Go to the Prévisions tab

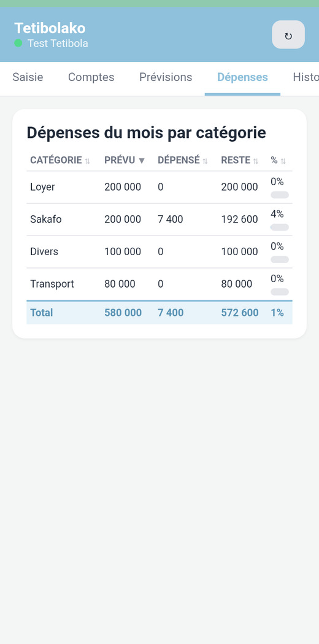(x=166, y=77)
